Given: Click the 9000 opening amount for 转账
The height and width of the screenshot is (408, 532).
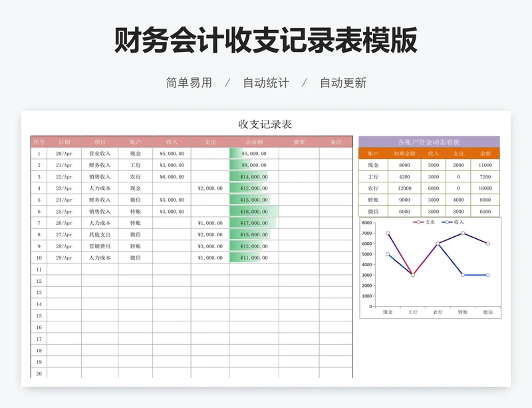Looking at the screenshot, I should [404, 200].
